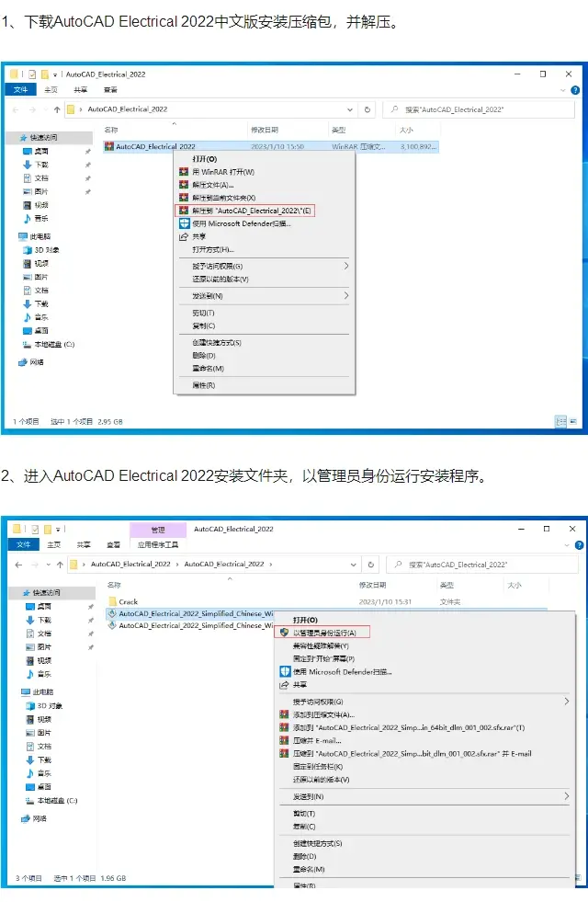Screen dimensions: 588x902
Task: Click admin shield icon beside 以管理员身份运行(A)
Action: point(284,633)
